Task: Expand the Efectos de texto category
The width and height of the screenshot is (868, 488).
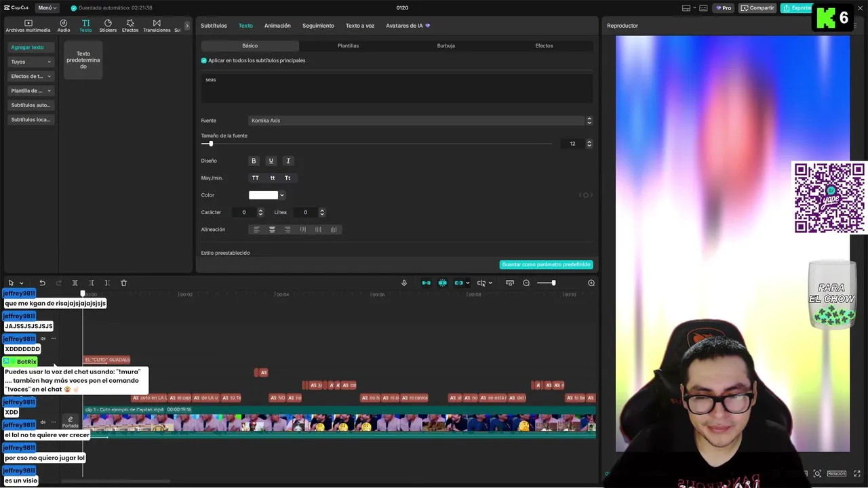Action: click(31, 76)
